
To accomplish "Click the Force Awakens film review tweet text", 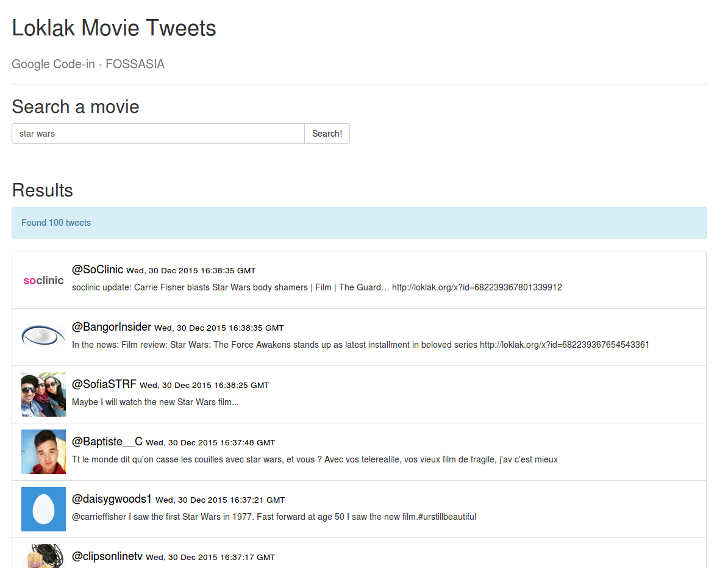I will coord(361,345).
